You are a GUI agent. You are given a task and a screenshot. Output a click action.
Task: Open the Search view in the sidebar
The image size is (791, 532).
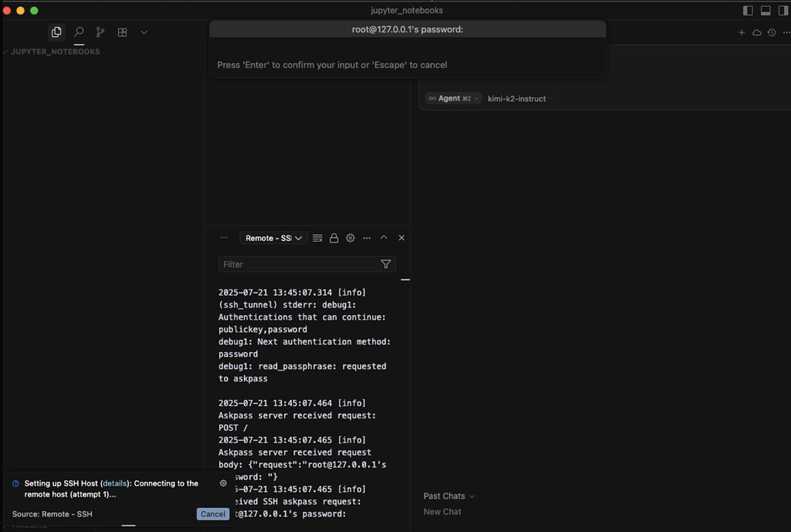point(77,32)
